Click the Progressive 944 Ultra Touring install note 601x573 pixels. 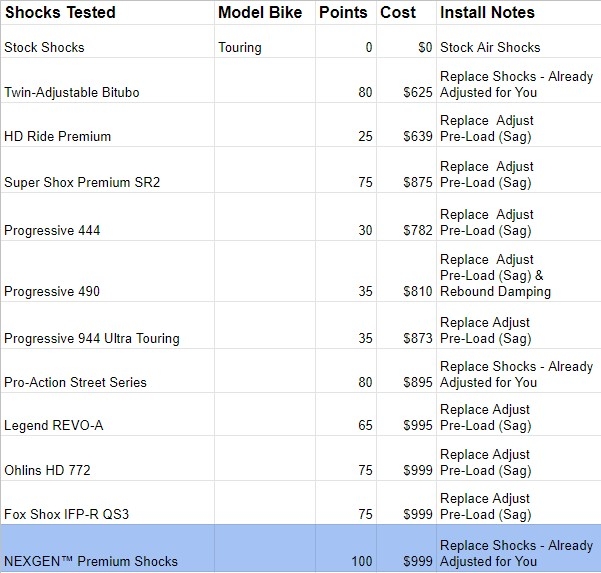[519, 325]
